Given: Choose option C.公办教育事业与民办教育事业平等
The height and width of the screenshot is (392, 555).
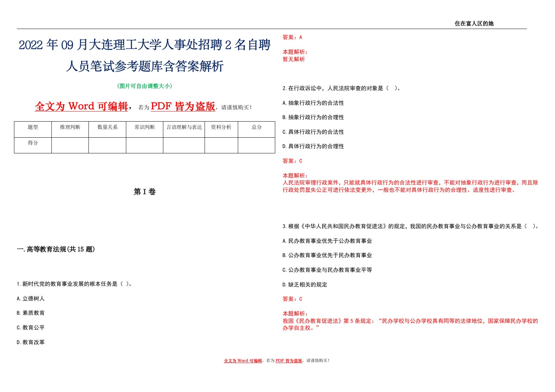Looking at the screenshot, I should click(327, 270).
